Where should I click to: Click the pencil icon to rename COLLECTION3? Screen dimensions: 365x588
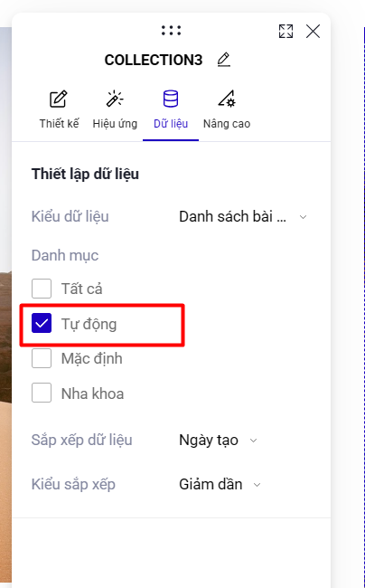point(224,60)
